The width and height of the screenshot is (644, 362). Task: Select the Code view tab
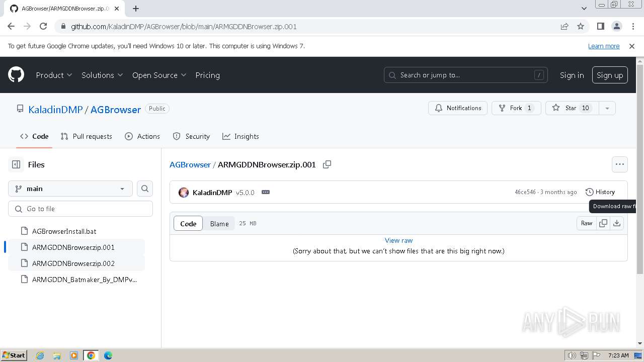click(188, 224)
